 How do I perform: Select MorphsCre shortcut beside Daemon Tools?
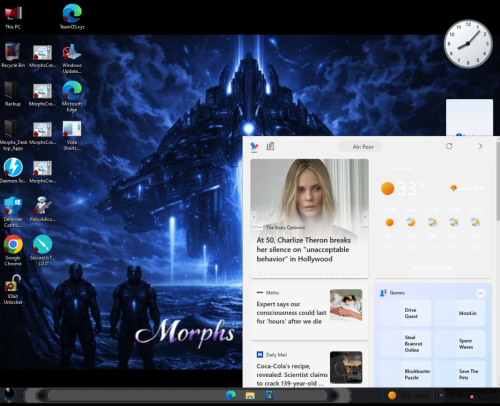coord(42,172)
